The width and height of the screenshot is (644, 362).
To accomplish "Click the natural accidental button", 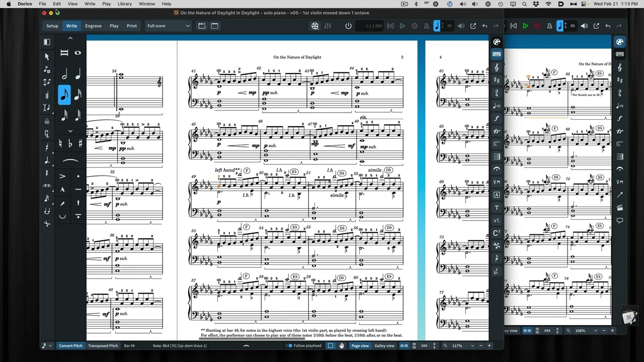I will point(60,144).
